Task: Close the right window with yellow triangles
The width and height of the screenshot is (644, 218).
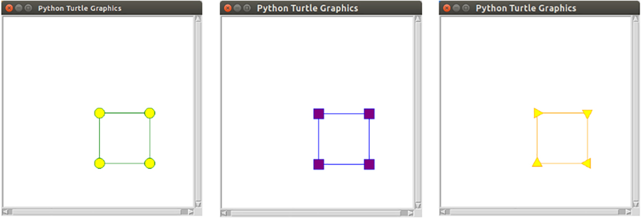Action: click(447, 8)
